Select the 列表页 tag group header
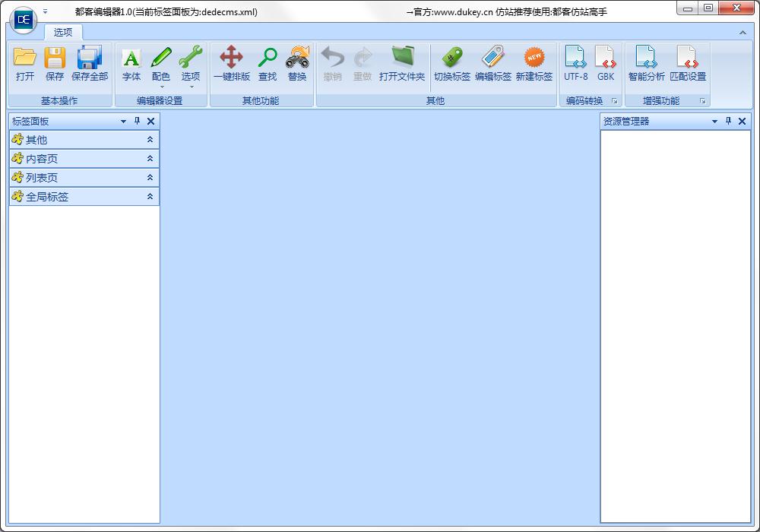Viewport: 760px width, 532px height. [84, 177]
